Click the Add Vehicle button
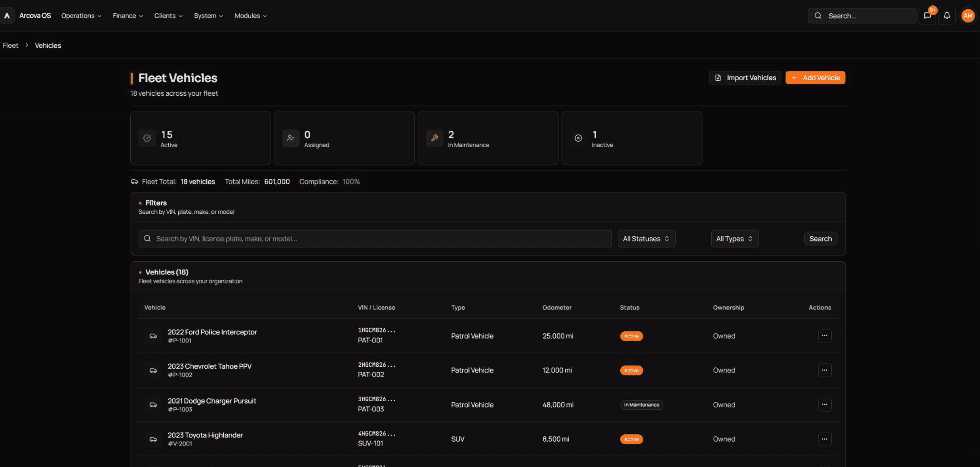Image resolution: width=980 pixels, height=467 pixels. [x=815, y=78]
